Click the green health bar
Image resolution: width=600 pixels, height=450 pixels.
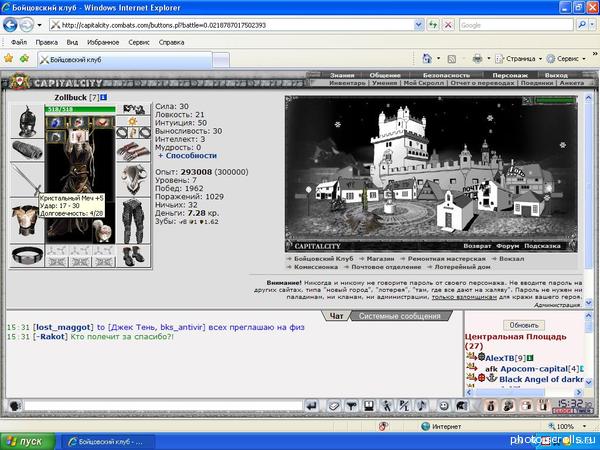(x=80, y=109)
